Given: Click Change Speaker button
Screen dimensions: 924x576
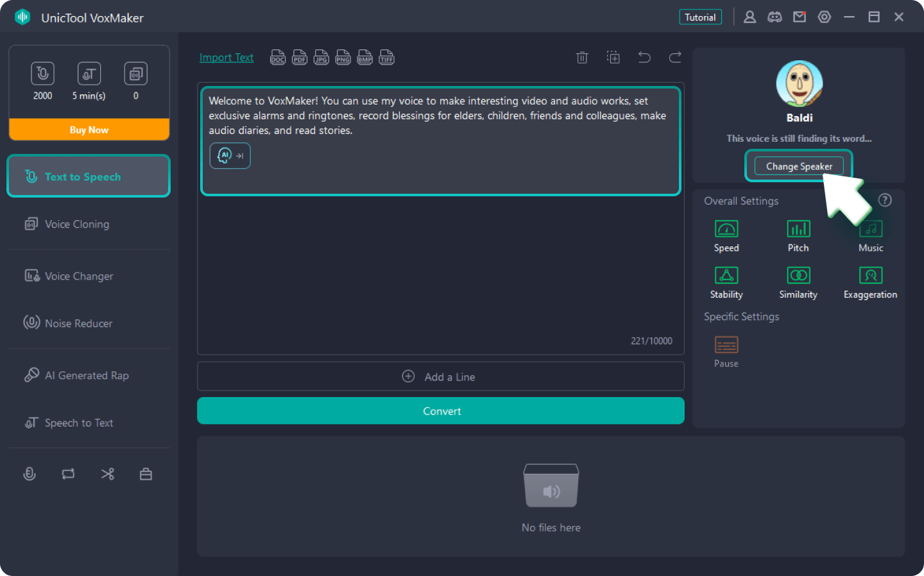Looking at the screenshot, I should tap(799, 166).
